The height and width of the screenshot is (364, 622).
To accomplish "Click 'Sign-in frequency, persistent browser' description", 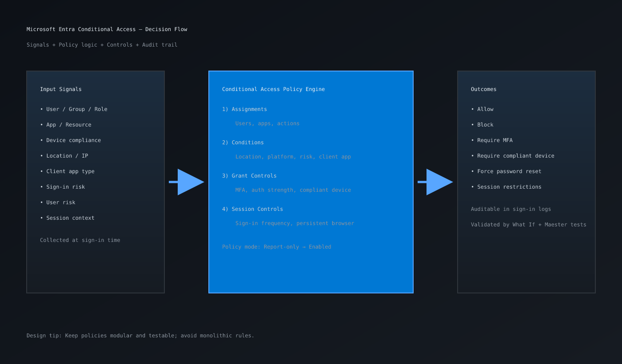I will click(x=295, y=223).
